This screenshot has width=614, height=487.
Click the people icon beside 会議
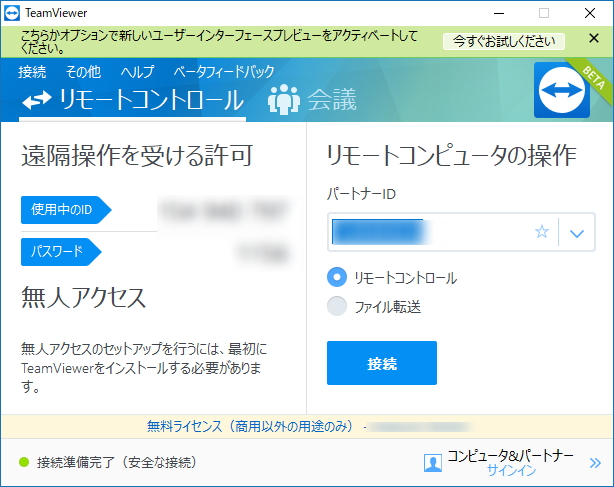pyautogui.click(x=284, y=99)
